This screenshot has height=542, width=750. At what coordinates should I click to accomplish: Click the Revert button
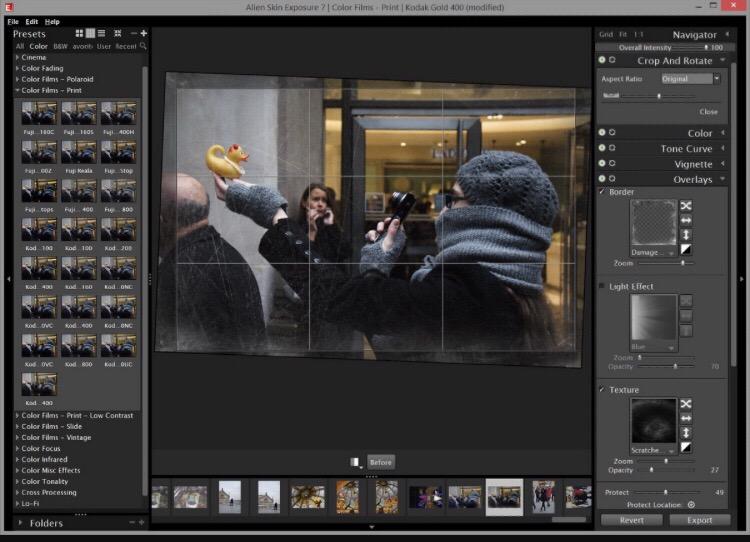pyautogui.click(x=632, y=520)
